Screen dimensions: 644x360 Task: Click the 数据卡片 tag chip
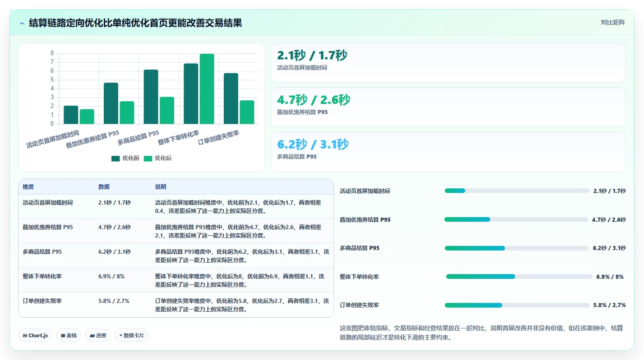click(132, 335)
